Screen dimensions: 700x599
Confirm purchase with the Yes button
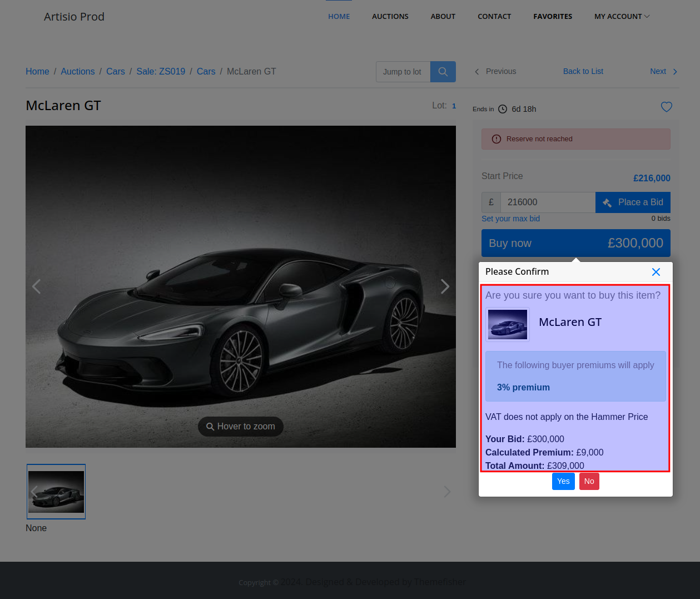(563, 481)
